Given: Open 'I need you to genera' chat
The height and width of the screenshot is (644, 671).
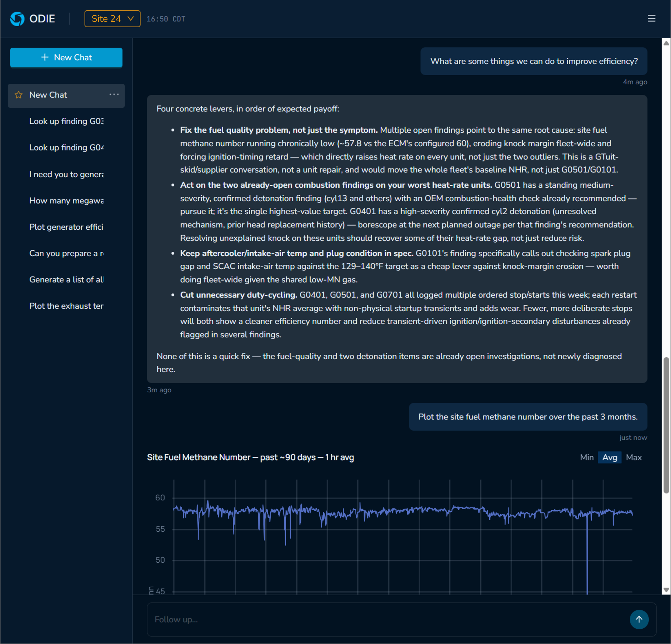Looking at the screenshot, I should click(66, 174).
